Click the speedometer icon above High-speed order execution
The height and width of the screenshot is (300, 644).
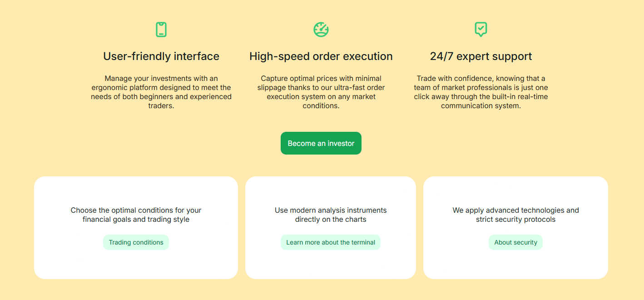(321, 30)
